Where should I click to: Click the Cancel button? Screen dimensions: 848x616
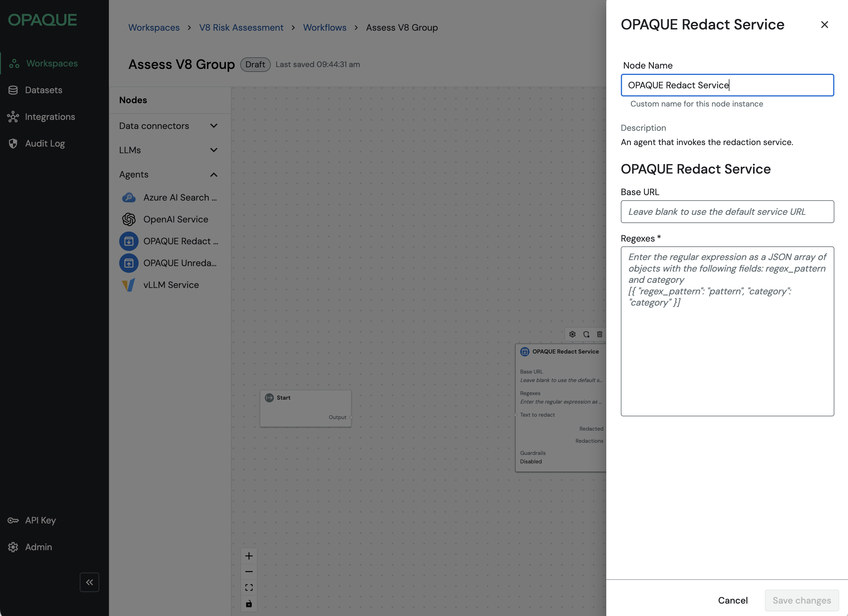(732, 600)
